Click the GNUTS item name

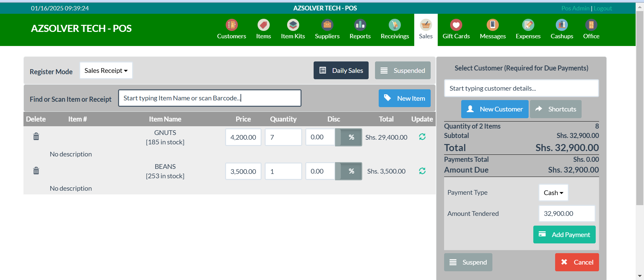pos(165,133)
